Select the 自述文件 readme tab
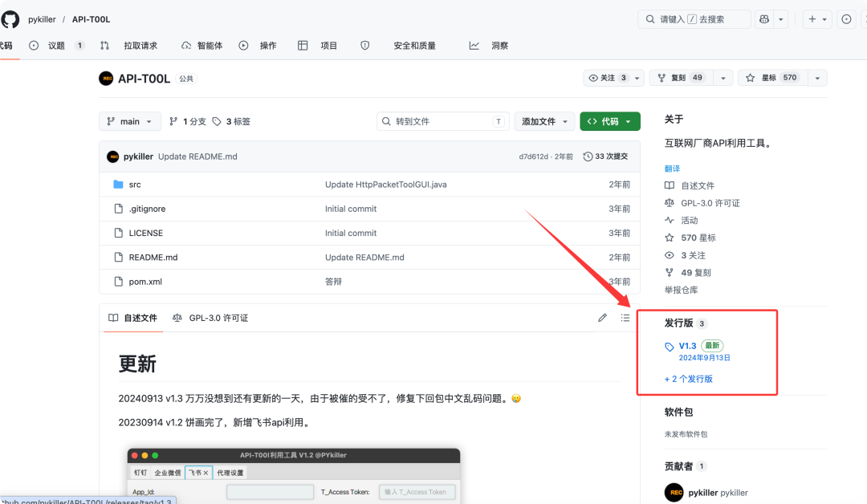Viewport: 867px width, 504px height. pyautogui.click(x=133, y=319)
